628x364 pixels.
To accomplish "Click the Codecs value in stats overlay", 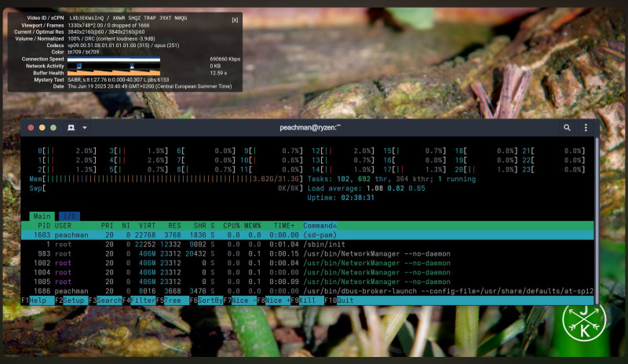I will pos(123,45).
